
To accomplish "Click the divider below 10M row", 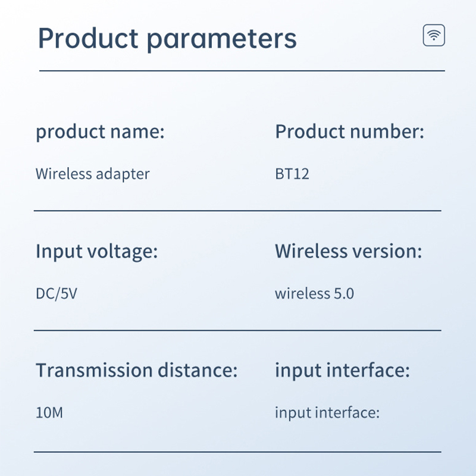I will (237, 452).
